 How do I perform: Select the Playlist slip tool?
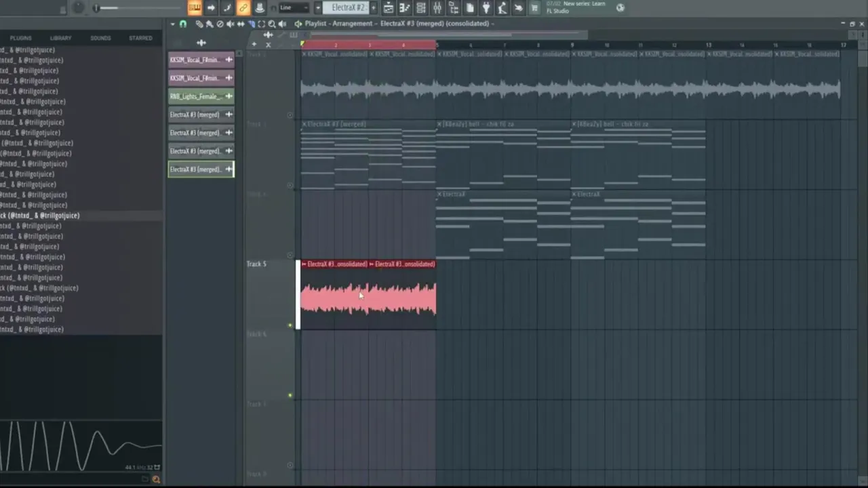point(241,24)
